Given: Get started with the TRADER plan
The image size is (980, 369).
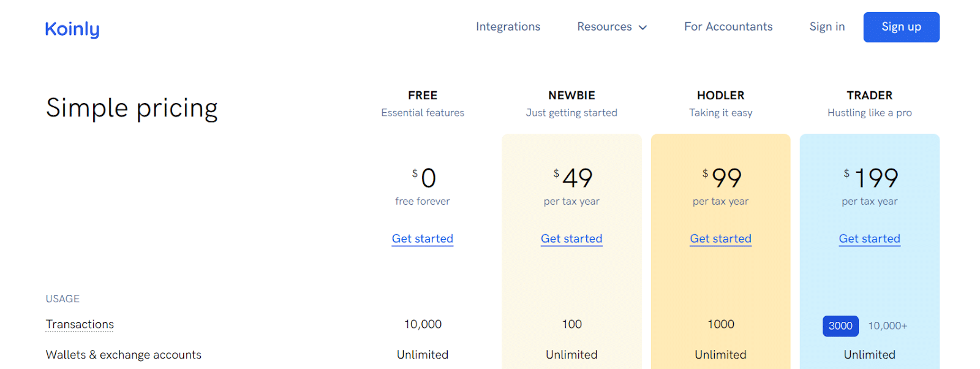Looking at the screenshot, I should point(870,238).
